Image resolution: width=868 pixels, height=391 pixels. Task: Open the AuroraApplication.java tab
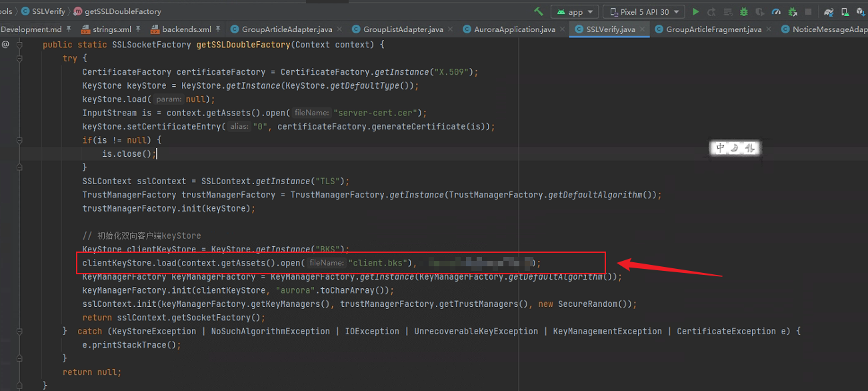point(514,29)
